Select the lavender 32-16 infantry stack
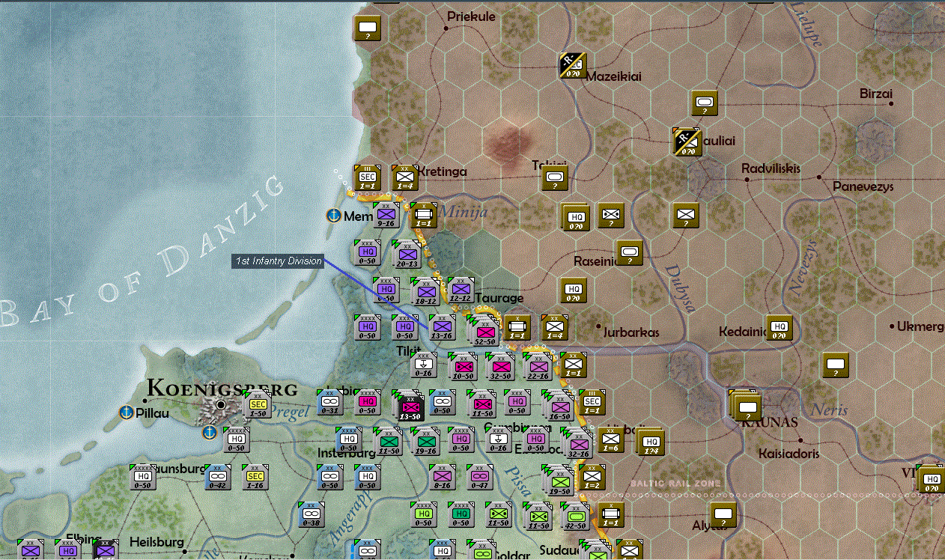 [577, 443]
